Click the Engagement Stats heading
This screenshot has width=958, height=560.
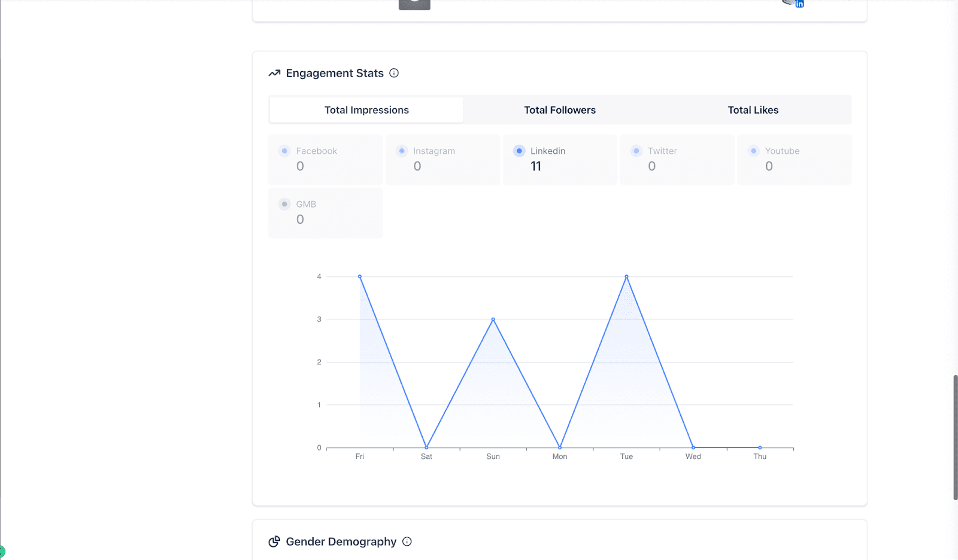click(x=335, y=73)
